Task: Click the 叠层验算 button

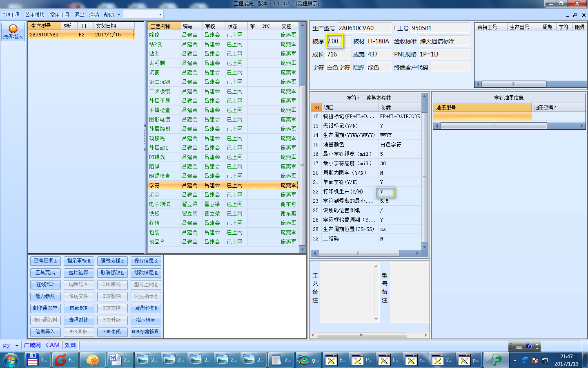Action: click(79, 272)
